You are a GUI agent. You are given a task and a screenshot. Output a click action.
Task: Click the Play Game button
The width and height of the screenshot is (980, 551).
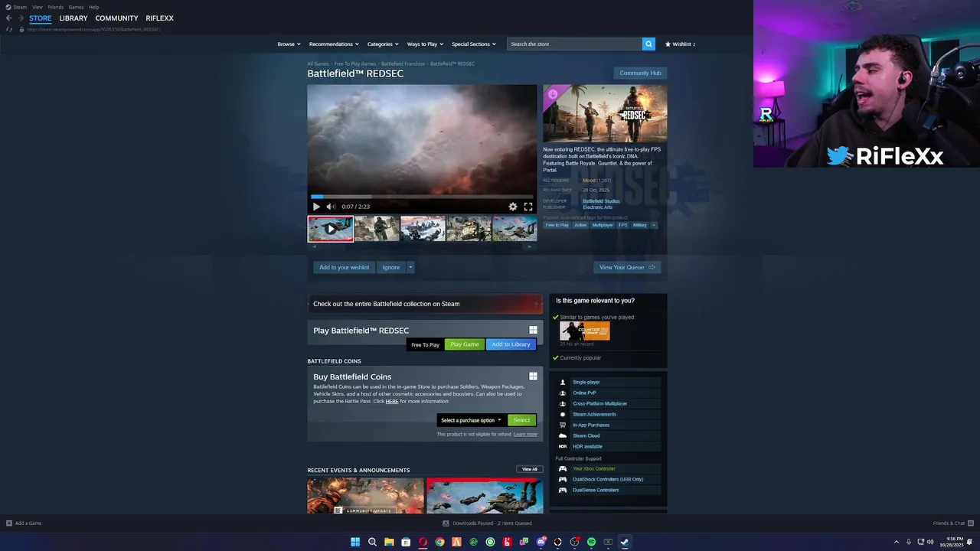click(x=465, y=344)
